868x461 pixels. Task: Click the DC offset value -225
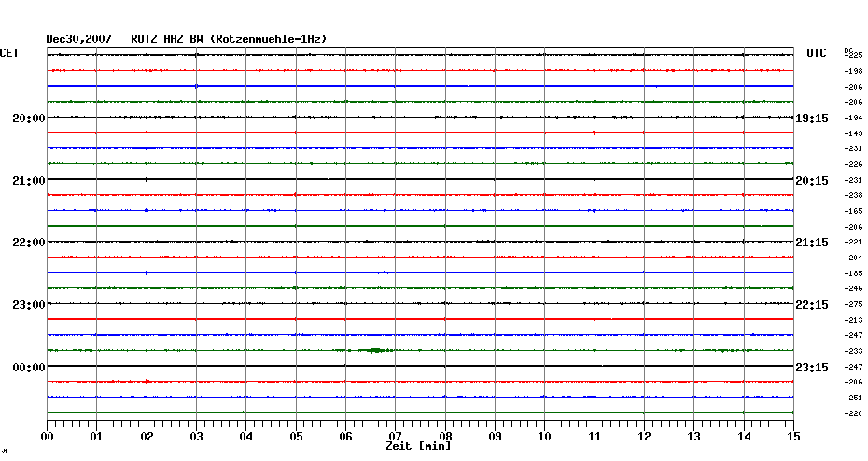pyautogui.click(x=854, y=55)
